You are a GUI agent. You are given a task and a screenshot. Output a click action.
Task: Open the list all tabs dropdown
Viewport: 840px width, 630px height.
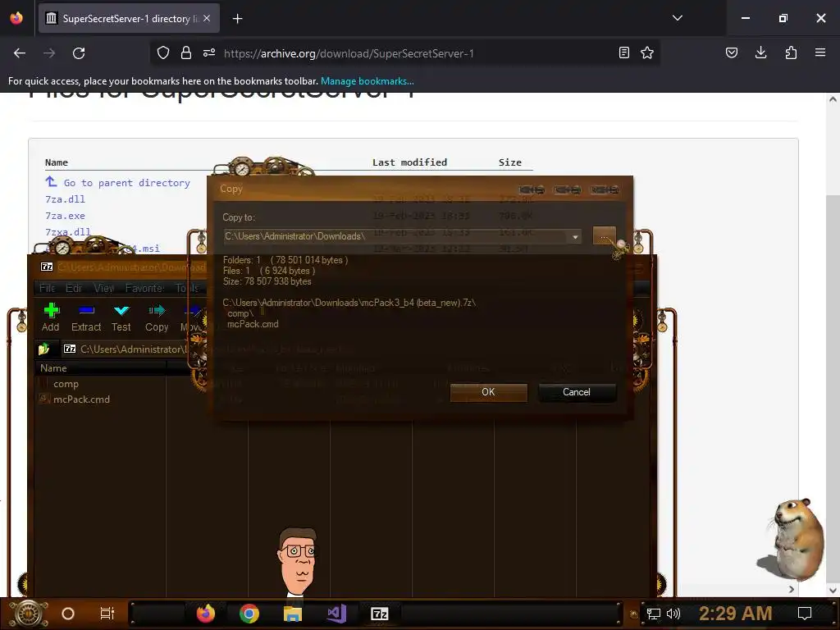pos(678,18)
